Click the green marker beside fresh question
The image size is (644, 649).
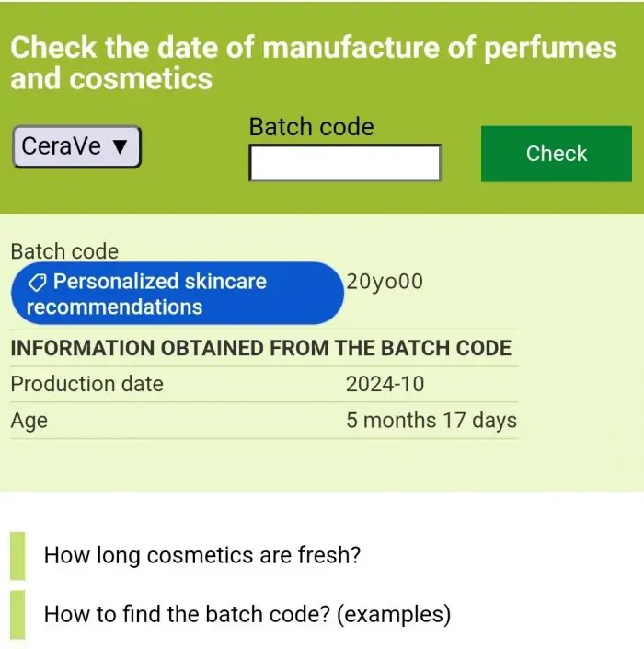click(17, 556)
